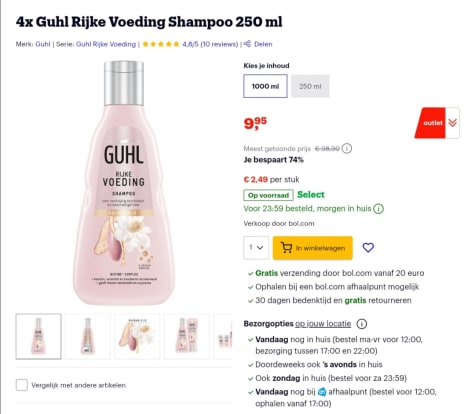Viewport: 475px width, 414px height.
Task: Click the outlet badge
Action: (430, 123)
